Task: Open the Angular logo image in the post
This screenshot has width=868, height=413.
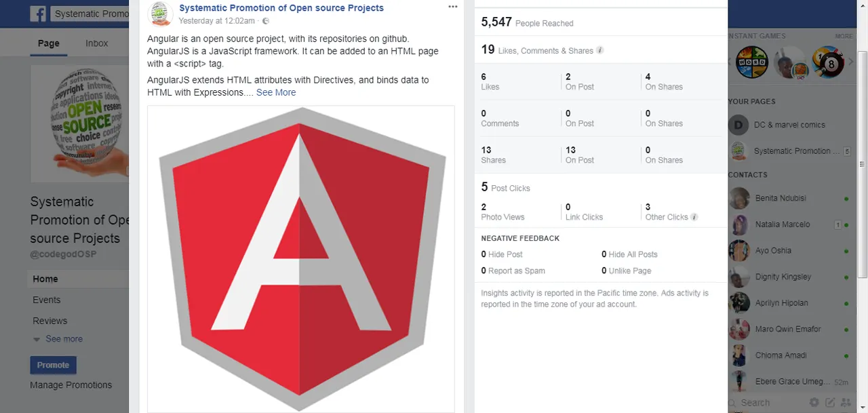Action: tap(301, 259)
